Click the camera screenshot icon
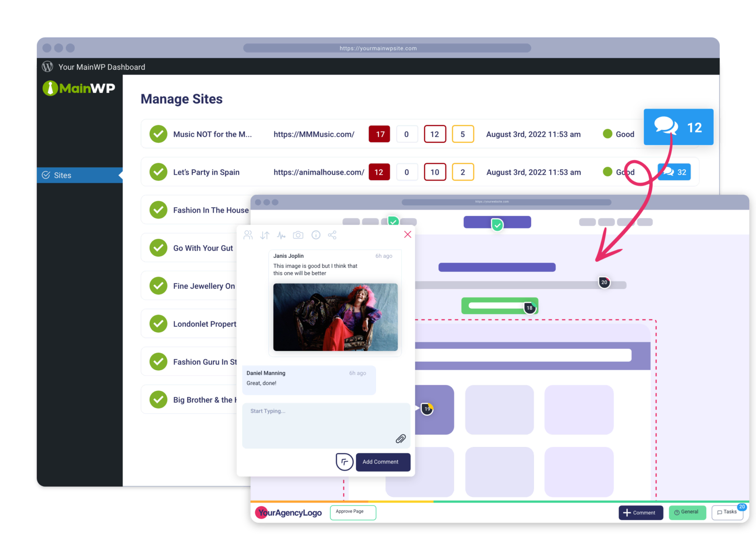Image resolution: width=756 pixels, height=534 pixels. (298, 235)
